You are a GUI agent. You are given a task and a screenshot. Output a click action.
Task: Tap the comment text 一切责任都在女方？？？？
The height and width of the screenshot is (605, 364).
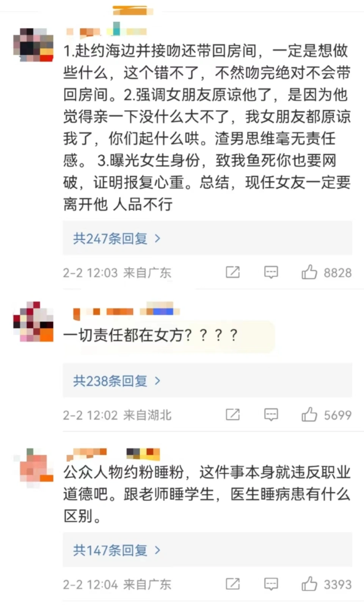(151, 335)
